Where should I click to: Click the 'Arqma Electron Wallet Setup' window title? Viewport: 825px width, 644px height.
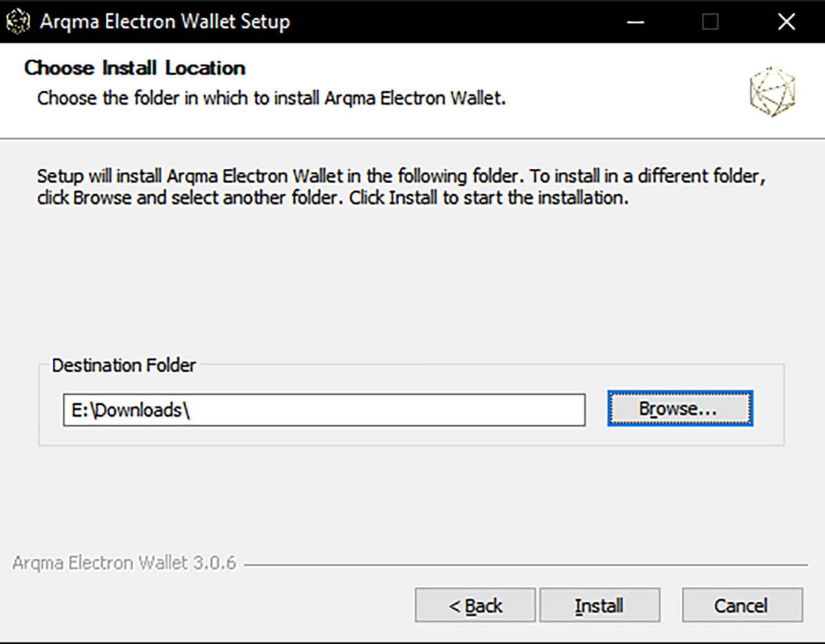[x=165, y=21]
